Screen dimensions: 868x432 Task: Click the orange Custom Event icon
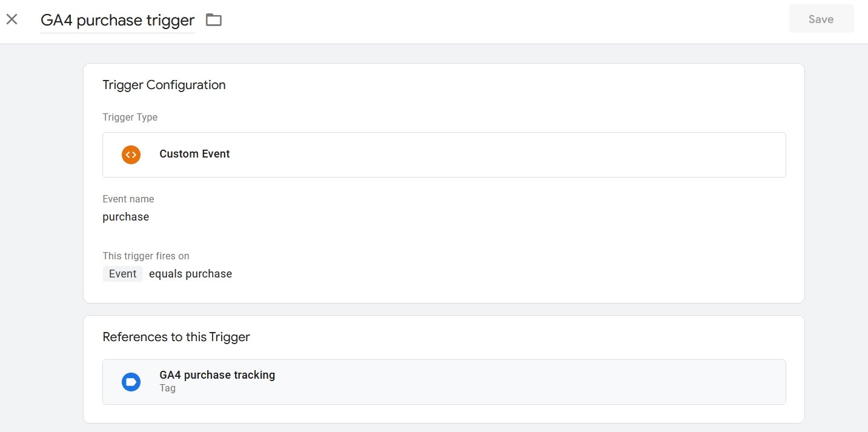(x=131, y=155)
